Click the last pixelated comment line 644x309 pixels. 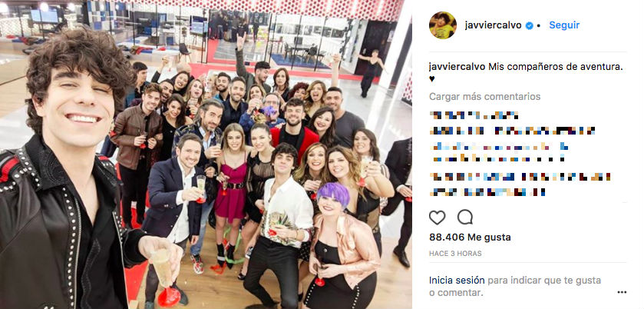[487, 191]
